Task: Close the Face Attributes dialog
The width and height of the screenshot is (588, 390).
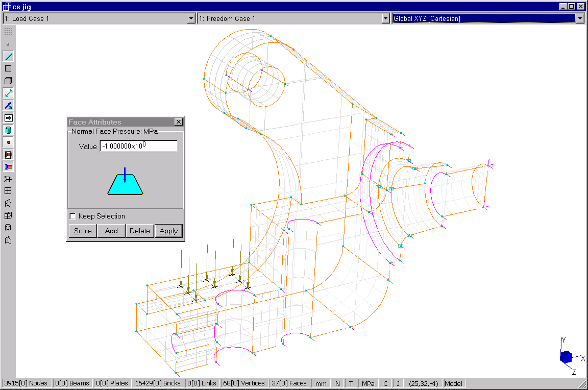Action: (178, 122)
